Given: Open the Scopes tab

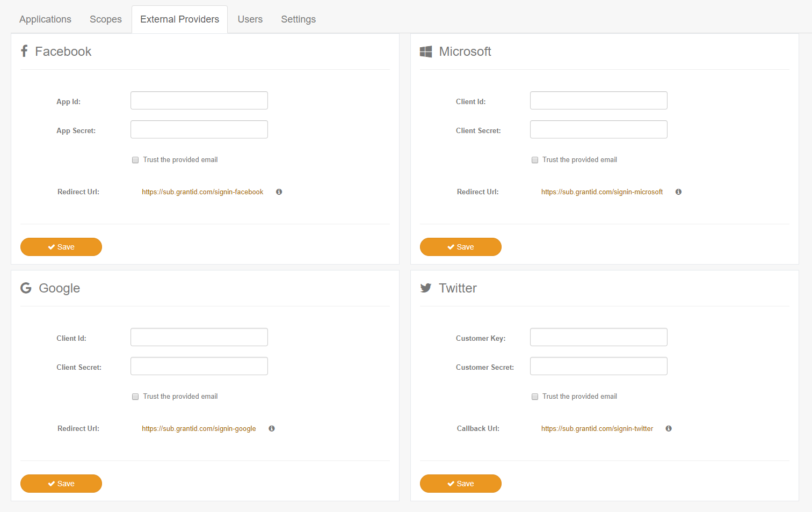Looking at the screenshot, I should point(106,19).
